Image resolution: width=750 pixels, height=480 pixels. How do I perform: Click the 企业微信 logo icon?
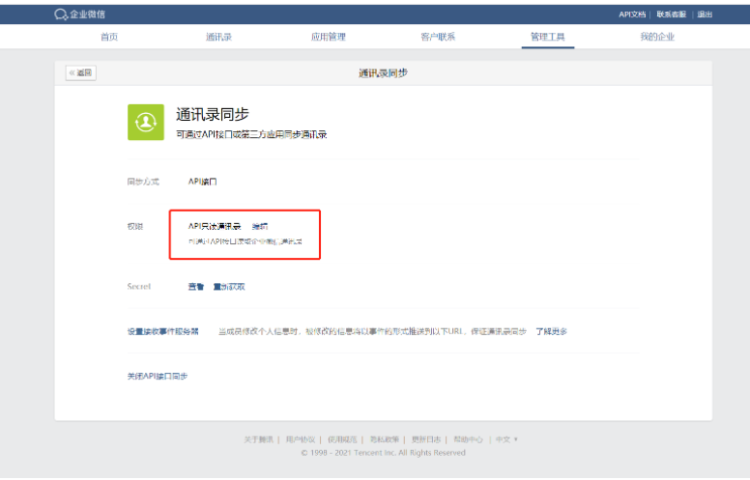coord(61,14)
